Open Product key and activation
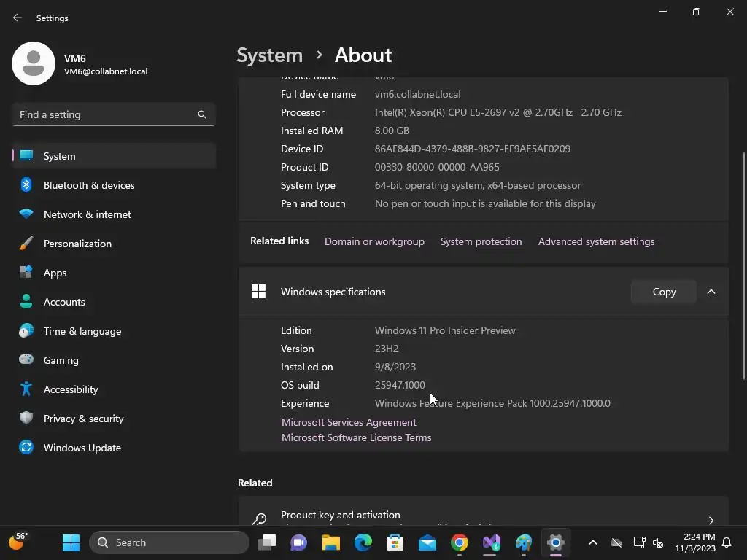The height and width of the screenshot is (560, 747). [484, 511]
